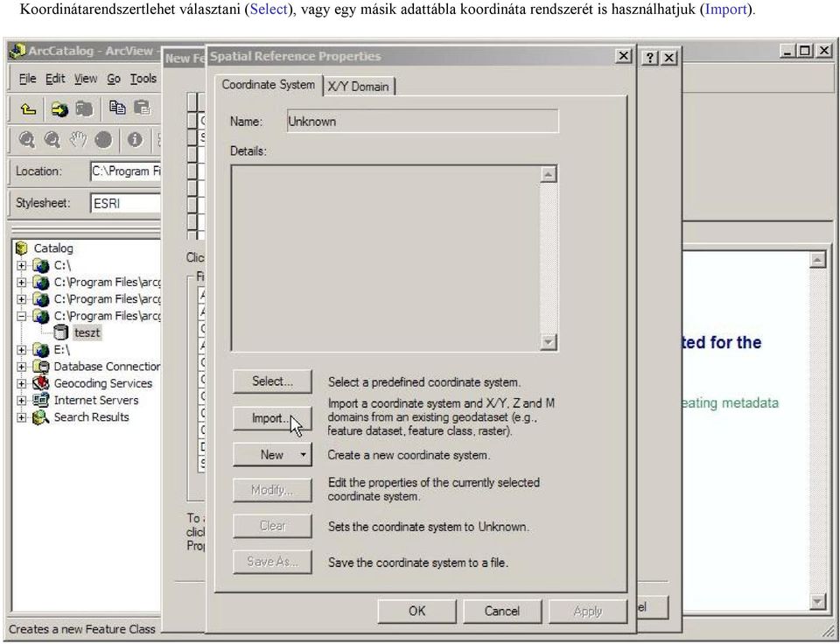840x644 pixels.
Task: Maximize the ArcCatalog window
Action: point(805,51)
